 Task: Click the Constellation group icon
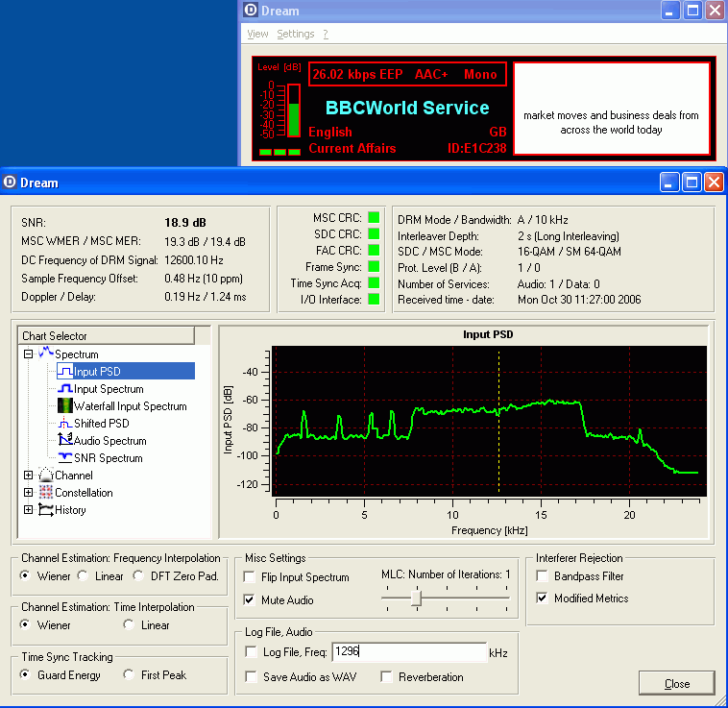(46, 492)
